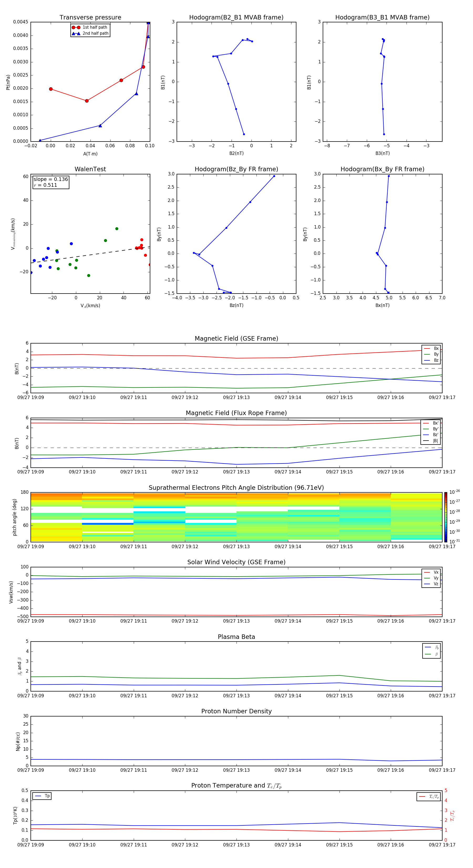The height and width of the screenshot is (868, 473).
Task: Click the "Vsw(km/s)" y-axis label
Action: click(11, 592)
